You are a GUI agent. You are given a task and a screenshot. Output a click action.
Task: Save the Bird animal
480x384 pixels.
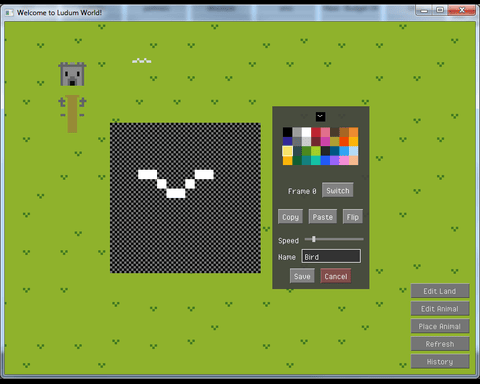(x=302, y=276)
